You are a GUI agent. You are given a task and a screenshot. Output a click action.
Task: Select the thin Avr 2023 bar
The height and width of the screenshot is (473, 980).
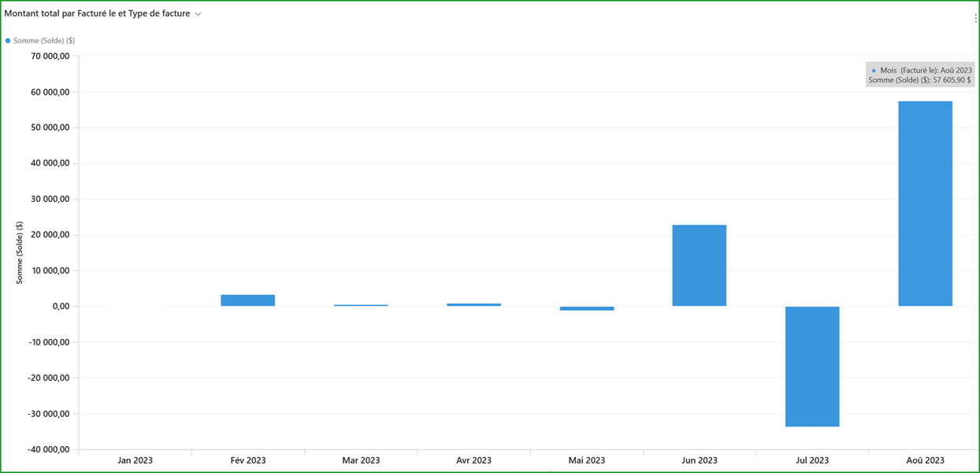(x=473, y=304)
